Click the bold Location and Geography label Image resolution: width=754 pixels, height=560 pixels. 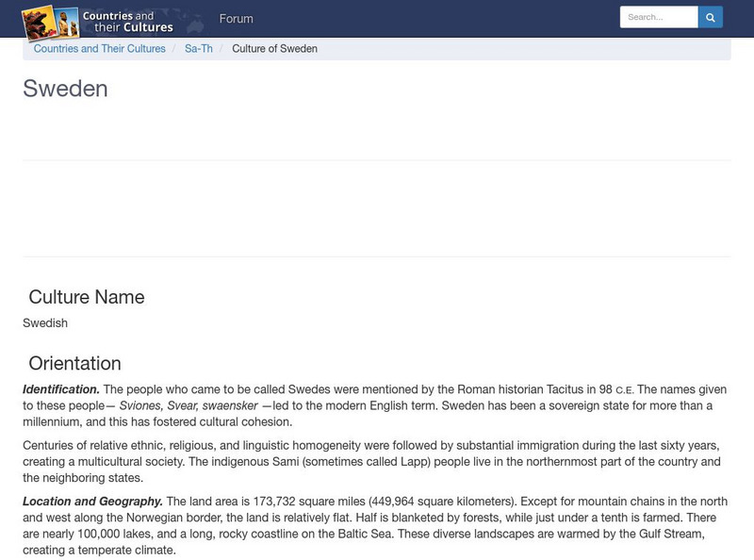click(x=92, y=502)
